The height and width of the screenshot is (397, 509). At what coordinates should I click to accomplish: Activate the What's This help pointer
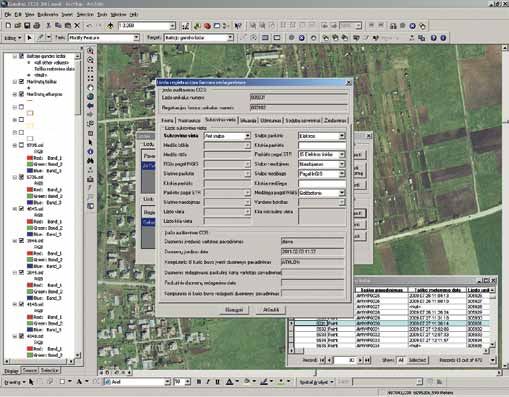tap(238, 26)
